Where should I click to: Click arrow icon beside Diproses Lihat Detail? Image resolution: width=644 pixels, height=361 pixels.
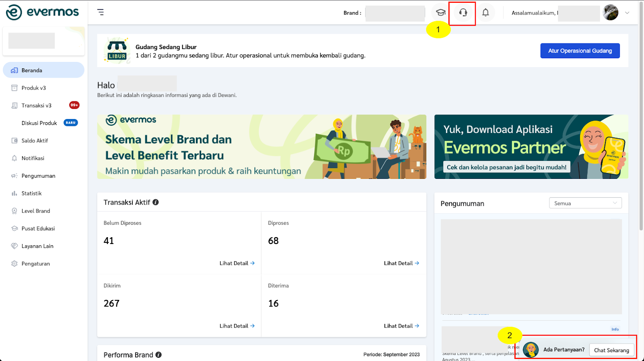point(417,263)
